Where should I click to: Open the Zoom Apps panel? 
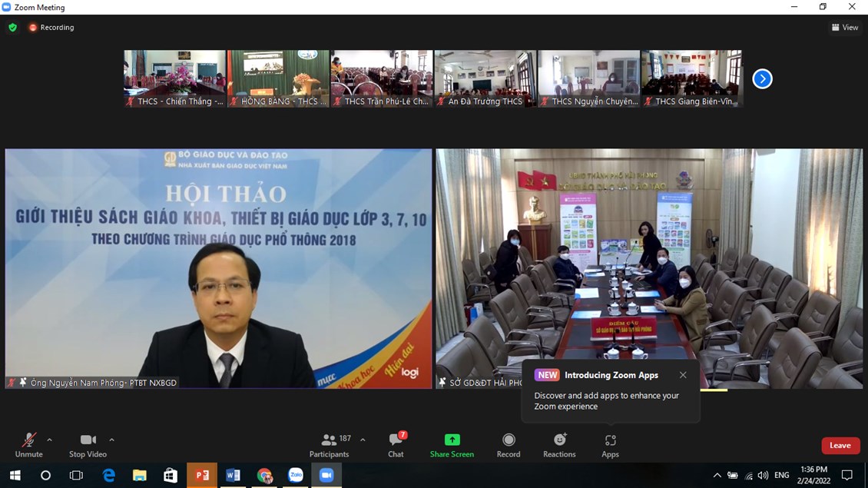(610, 444)
